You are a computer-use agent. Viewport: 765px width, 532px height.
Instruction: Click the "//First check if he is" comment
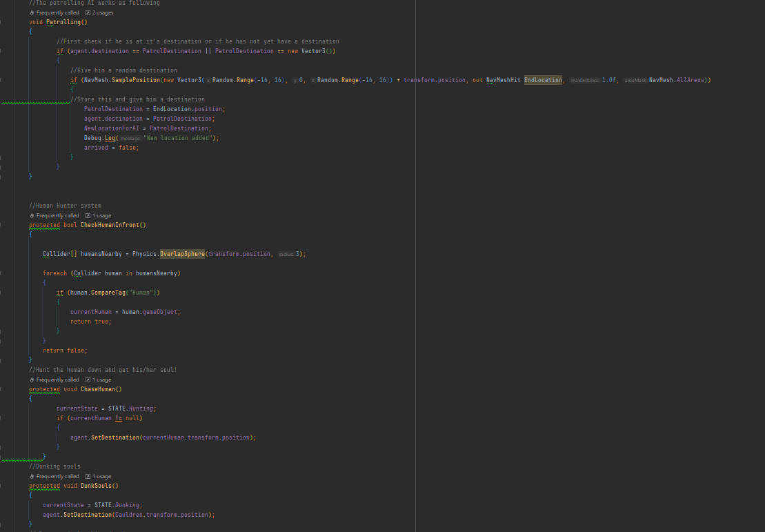pyautogui.click(x=197, y=41)
